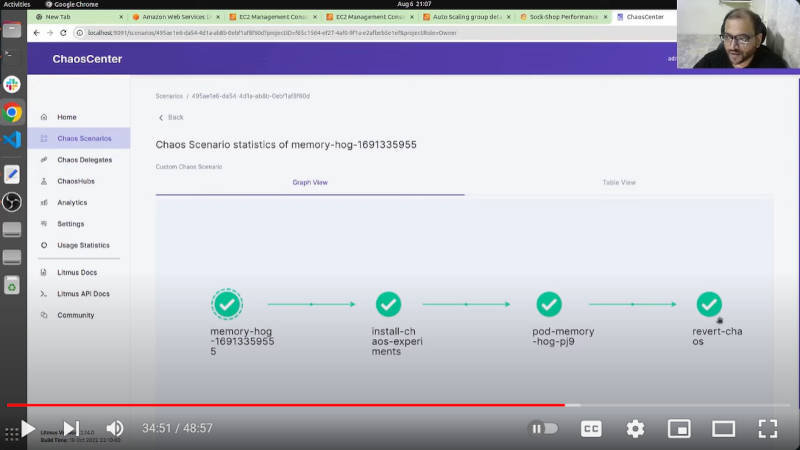Mute the video volume

(115, 429)
